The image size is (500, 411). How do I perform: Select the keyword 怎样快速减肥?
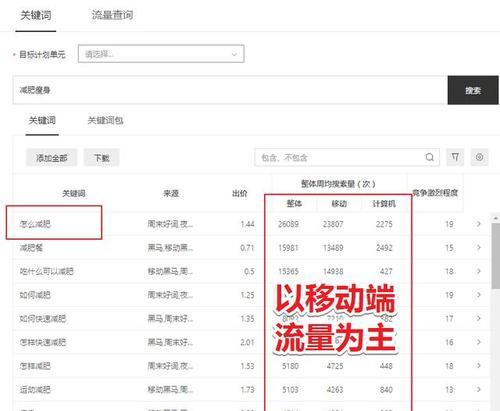43,342
